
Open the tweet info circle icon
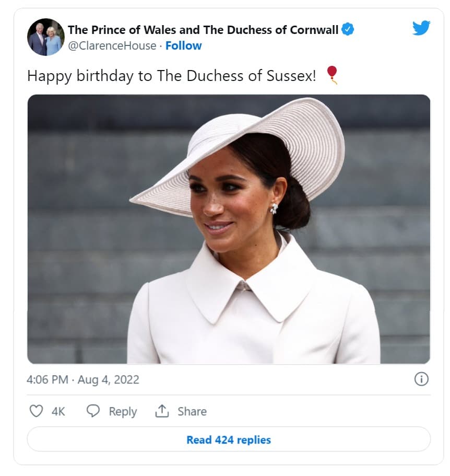point(421,379)
